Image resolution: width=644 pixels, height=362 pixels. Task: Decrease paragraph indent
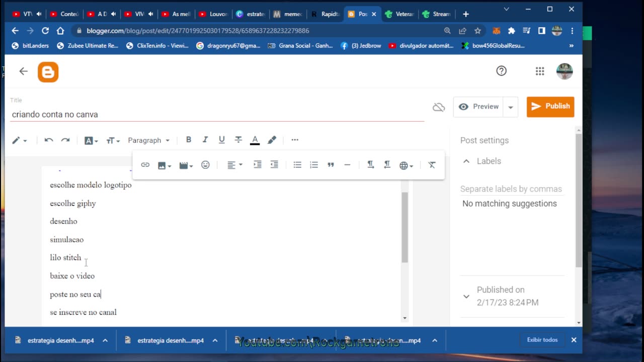coord(274,165)
